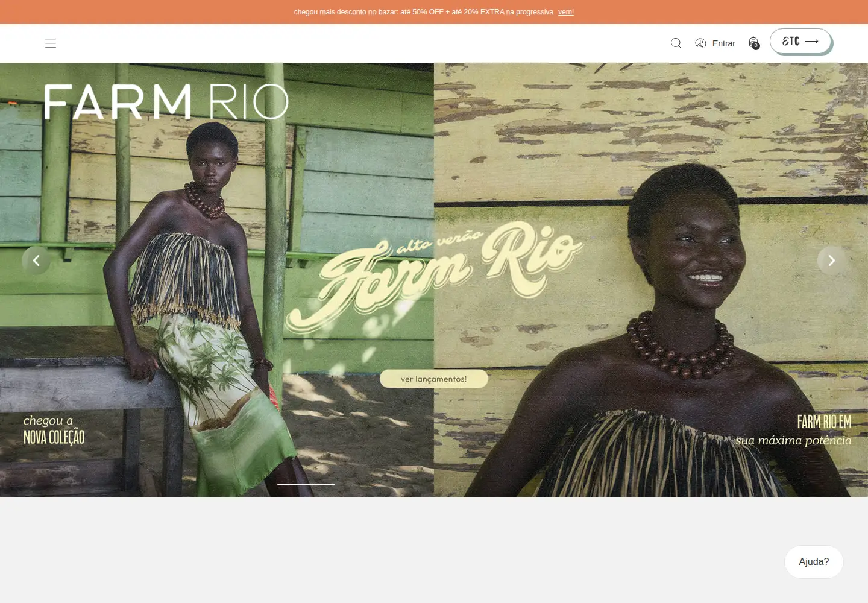Follow the 'vem!' promo link
This screenshot has width=868, height=603.
(x=566, y=12)
